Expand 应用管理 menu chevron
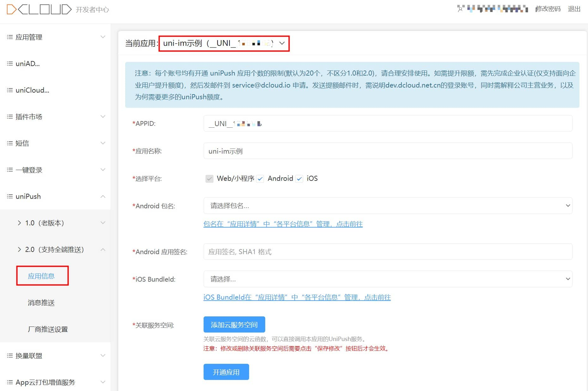Viewport: 588px width, 391px height. point(103,37)
